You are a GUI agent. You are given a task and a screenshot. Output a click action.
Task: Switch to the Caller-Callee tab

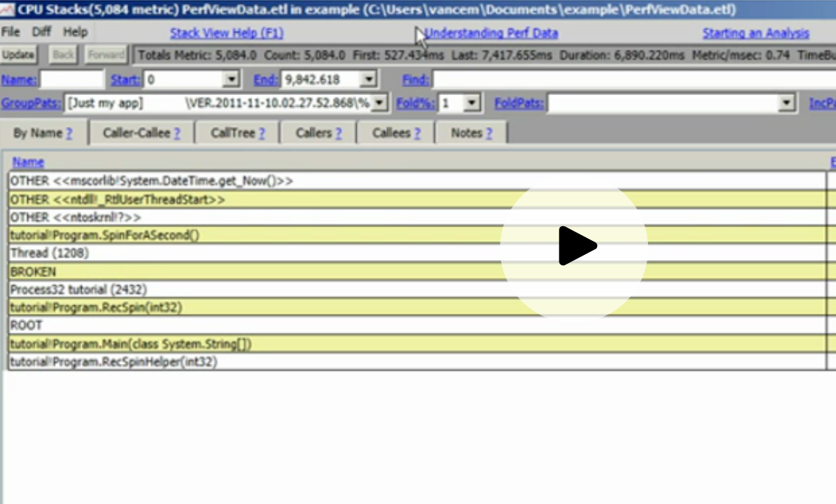pyautogui.click(x=140, y=133)
